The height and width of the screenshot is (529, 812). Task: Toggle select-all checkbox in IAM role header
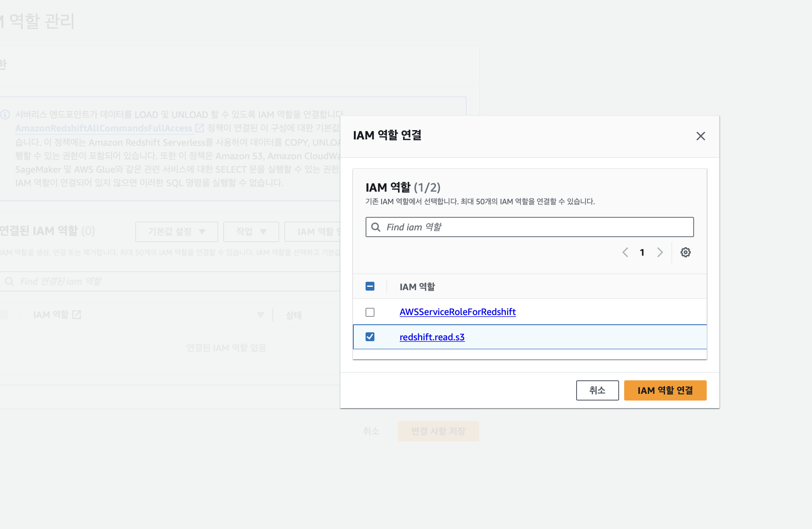point(370,286)
